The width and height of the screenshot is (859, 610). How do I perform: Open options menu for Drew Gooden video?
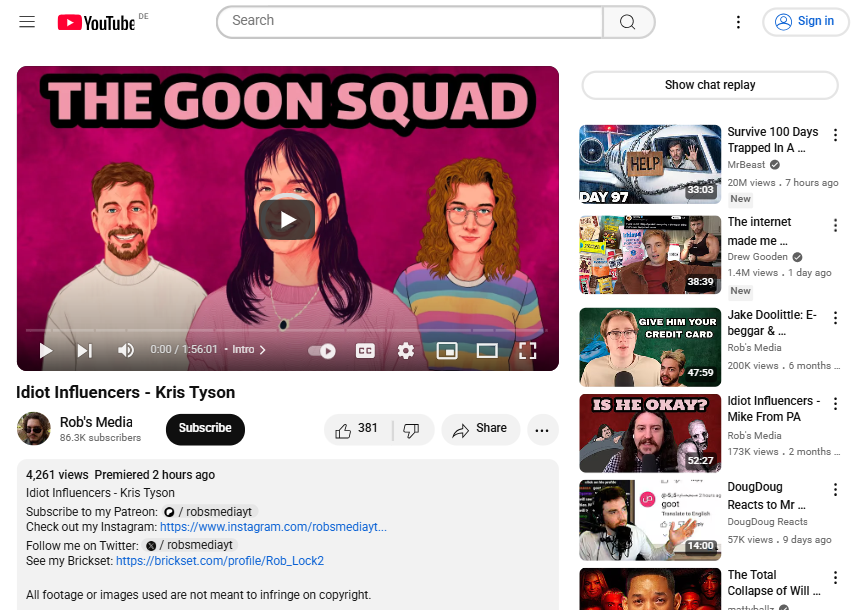[x=835, y=225]
